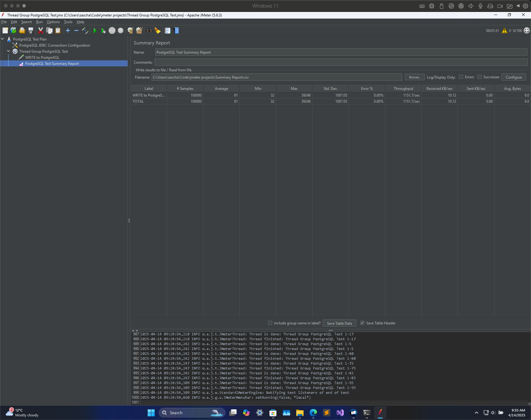Click the Stop sign icon

click(112, 30)
